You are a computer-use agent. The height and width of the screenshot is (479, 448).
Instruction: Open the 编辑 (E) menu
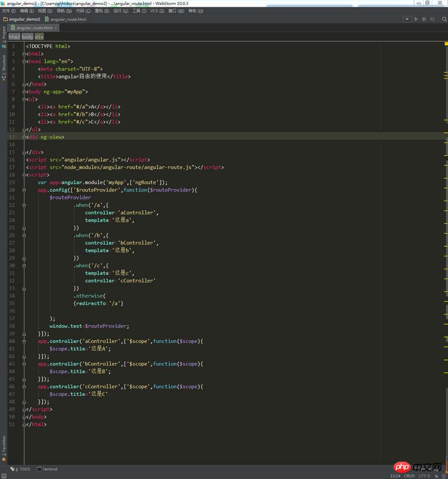pyautogui.click(x=27, y=11)
